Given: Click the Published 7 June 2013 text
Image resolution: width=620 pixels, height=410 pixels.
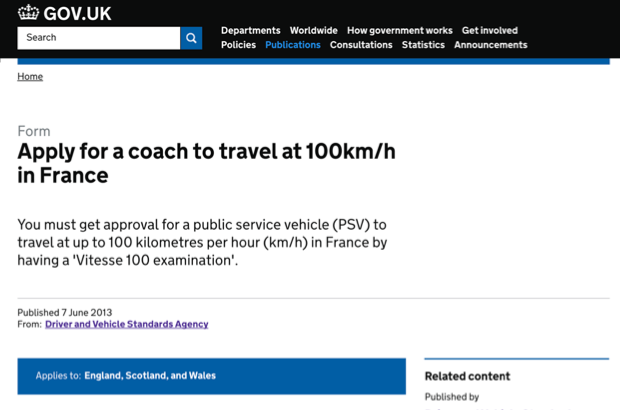Looking at the screenshot, I should pyautogui.click(x=65, y=312).
